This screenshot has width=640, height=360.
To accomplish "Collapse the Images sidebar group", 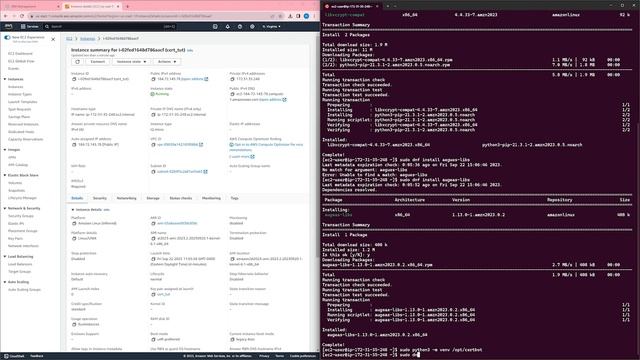I will 5,150.
